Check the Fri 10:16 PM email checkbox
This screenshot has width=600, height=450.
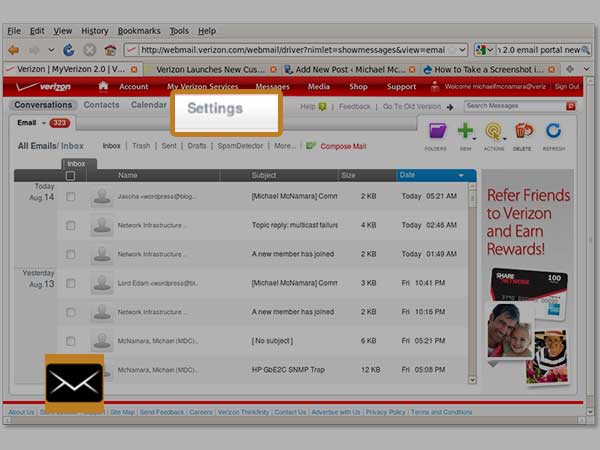[x=70, y=312]
